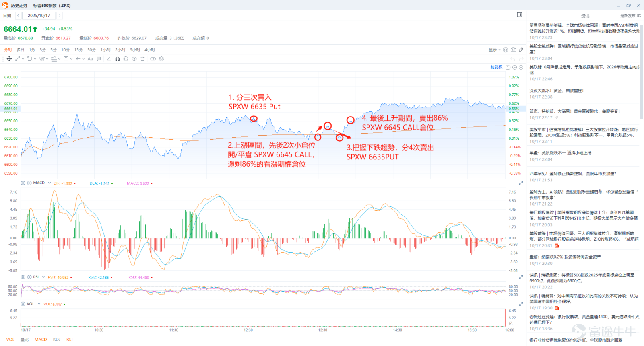Expand rectangle tool options arrow
This screenshot has width=644, height=346.
[x=35, y=59]
